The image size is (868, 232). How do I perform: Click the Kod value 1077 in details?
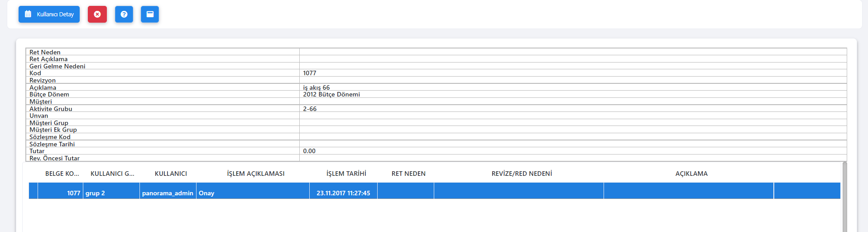[x=310, y=73]
